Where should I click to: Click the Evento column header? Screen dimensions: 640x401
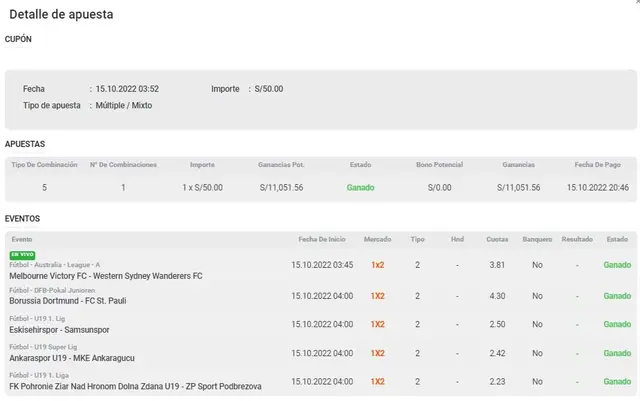21,239
